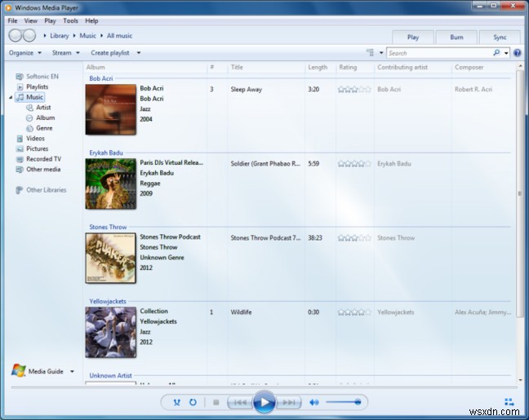Open the Media Guide dropdown arrow
The image size is (529, 420).
coord(72,371)
